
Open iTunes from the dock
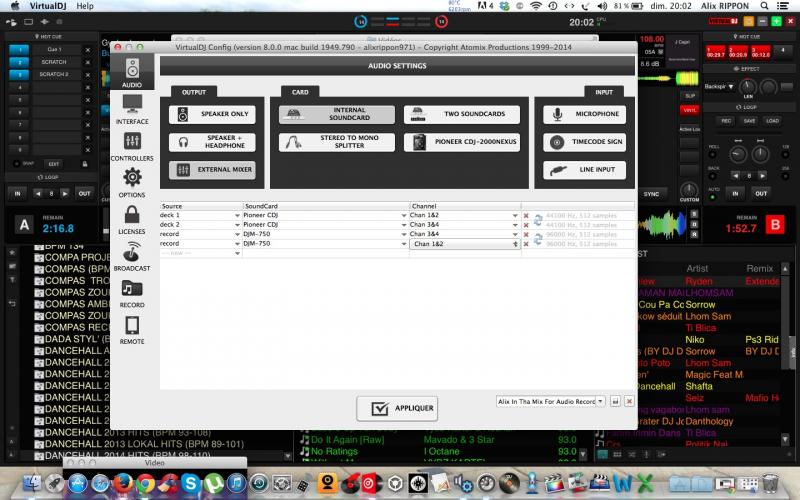coord(236,483)
